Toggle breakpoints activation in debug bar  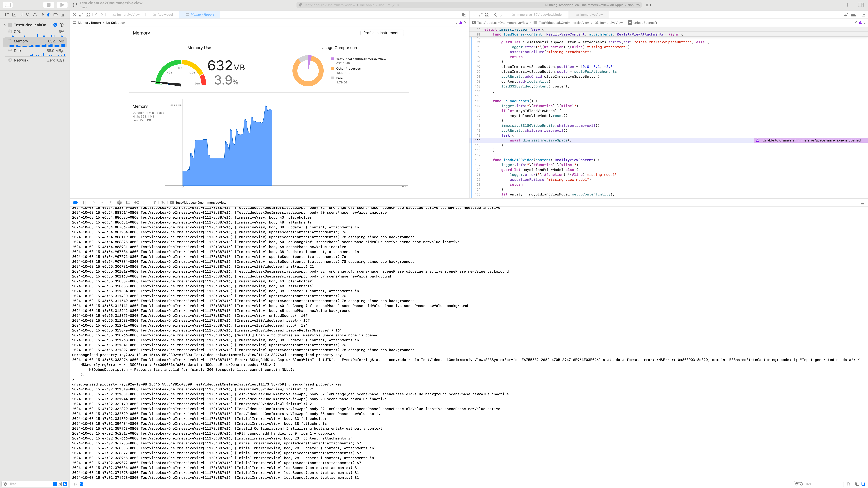pos(75,203)
